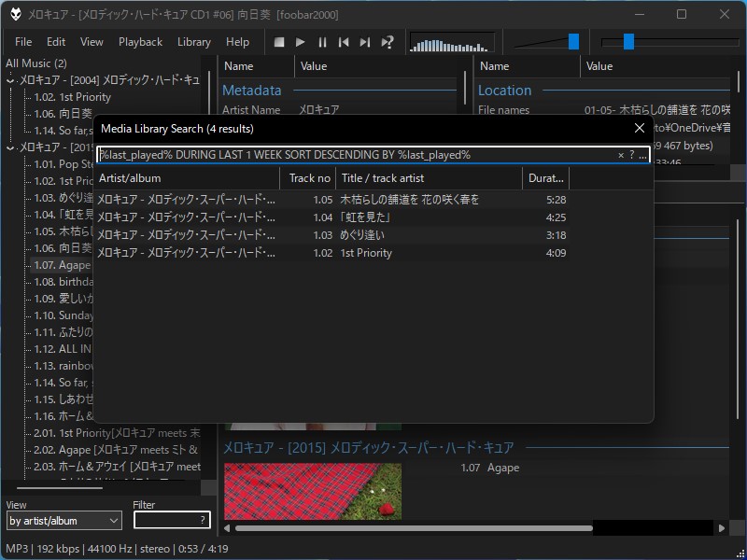The width and height of the screenshot is (747, 560).
Task: Open search options with the ellipsis icon
Action: click(x=643, y=158)
